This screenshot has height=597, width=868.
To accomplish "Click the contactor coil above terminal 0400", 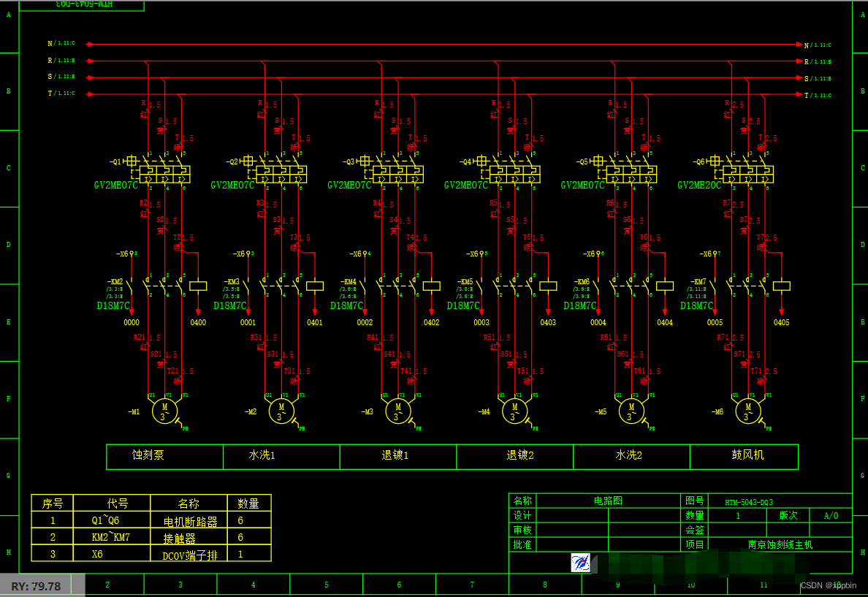I will coord(198,286).
